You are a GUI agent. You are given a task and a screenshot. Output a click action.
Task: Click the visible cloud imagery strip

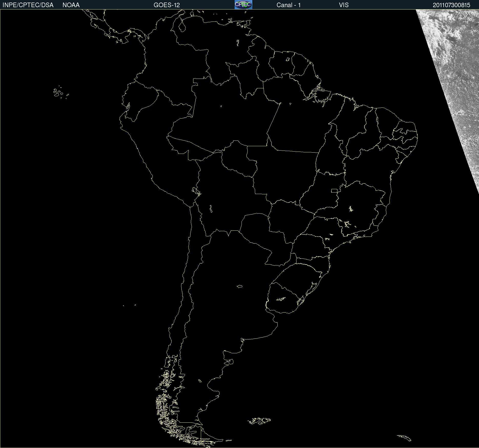[x=456, y=77]
